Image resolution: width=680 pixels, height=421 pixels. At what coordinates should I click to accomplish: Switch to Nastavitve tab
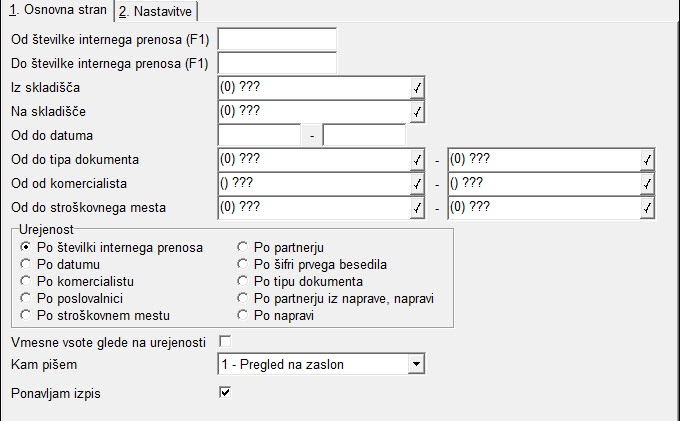(156, 11)
